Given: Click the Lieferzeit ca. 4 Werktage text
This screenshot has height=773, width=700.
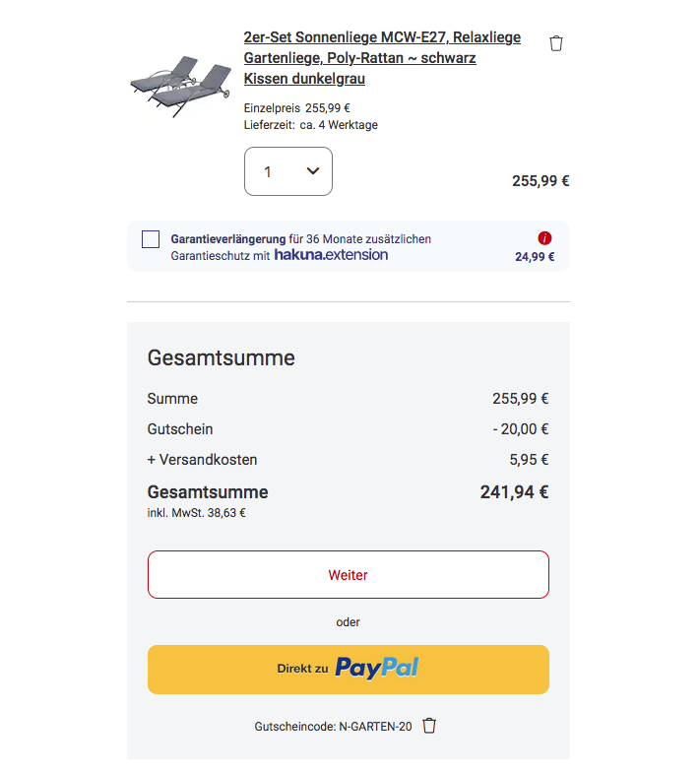Looking at the screenshot, I should tap(310, 125).
